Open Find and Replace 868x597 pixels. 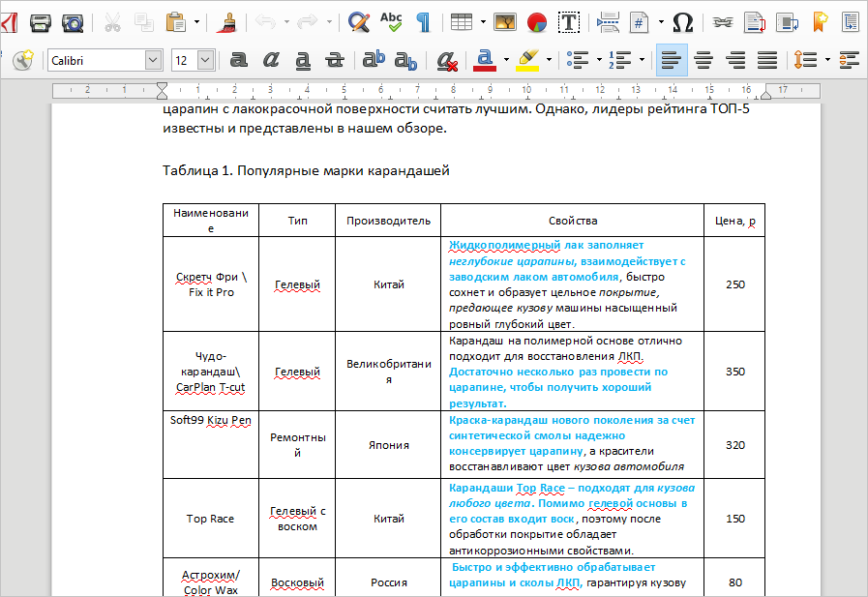[358, 21]
